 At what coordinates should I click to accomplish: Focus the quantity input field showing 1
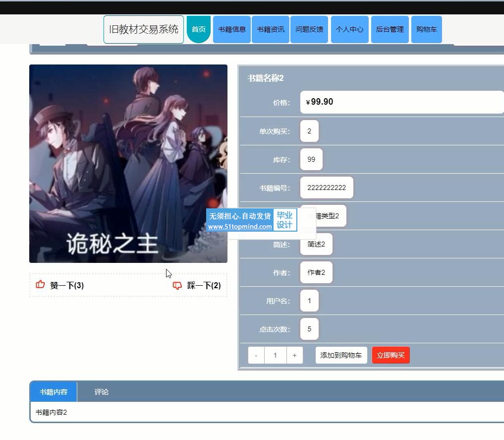tap(275, 355)
